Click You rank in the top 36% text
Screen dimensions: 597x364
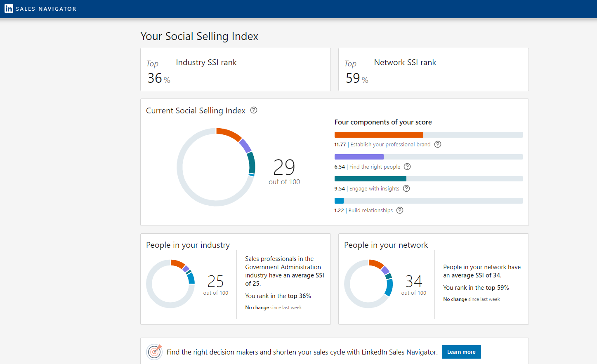pyautogui.click(x=278, y=296)
